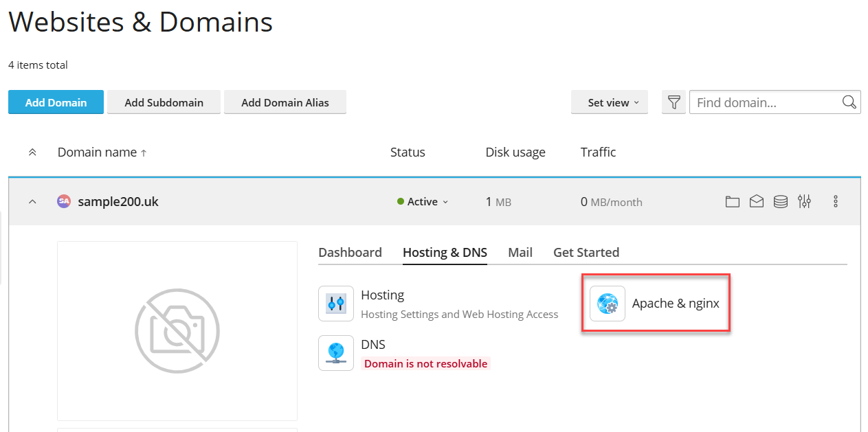Image resolution: width=868 pixels, height=432 pixels.
Task: Click the Find domain search field
Action: [766, 102]
